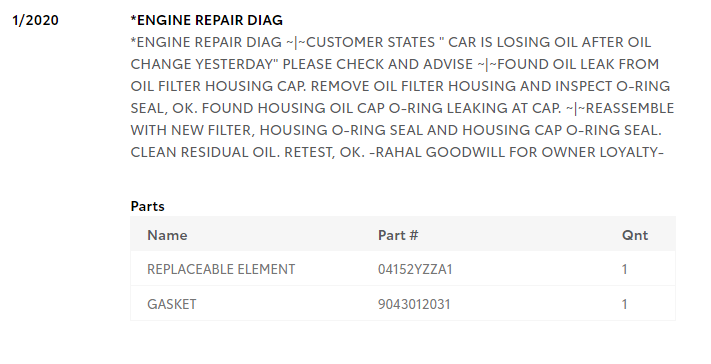The image size is (711, 364).
Task: Select the GASKET part name
Action: (x=171, y=304)
